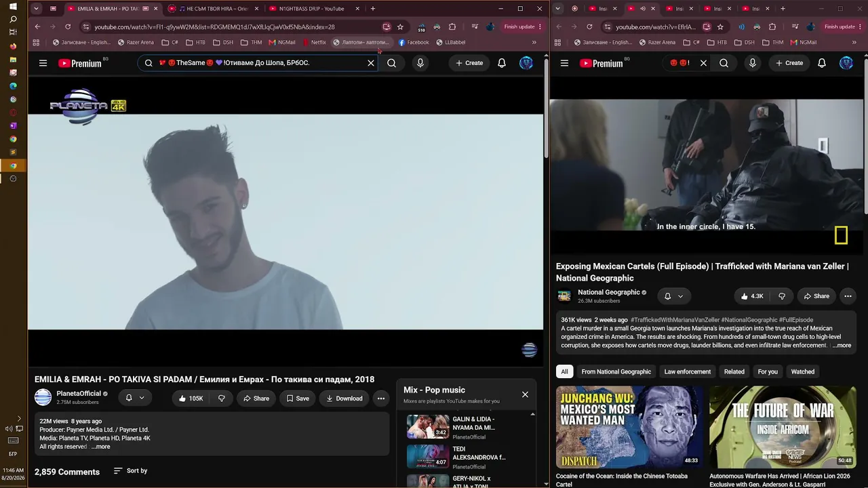This screenshot has height=488, width=868.
Task: Select the Law enforcement chip
Action: [688, 371]
